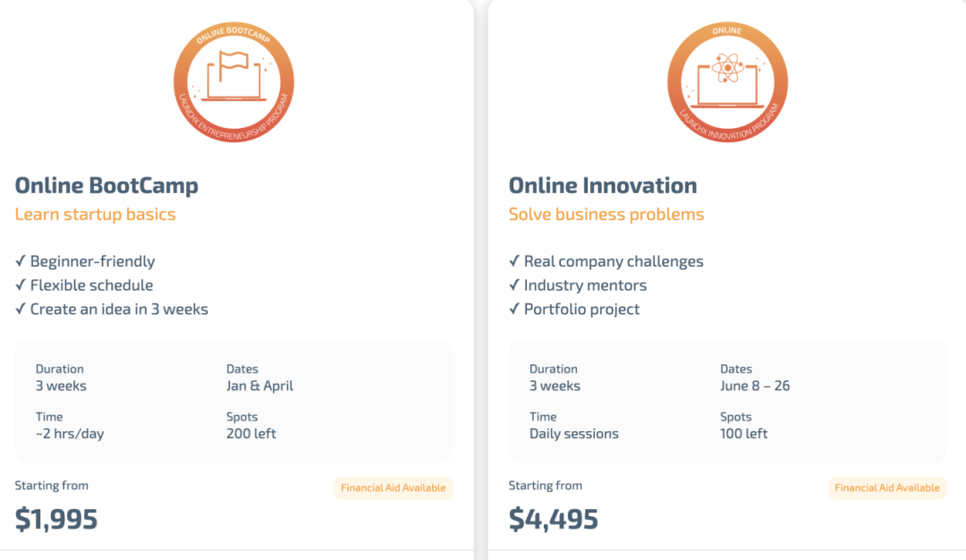Click the 100 left spots value
966x560 pixels.
[x=744, y=434]
